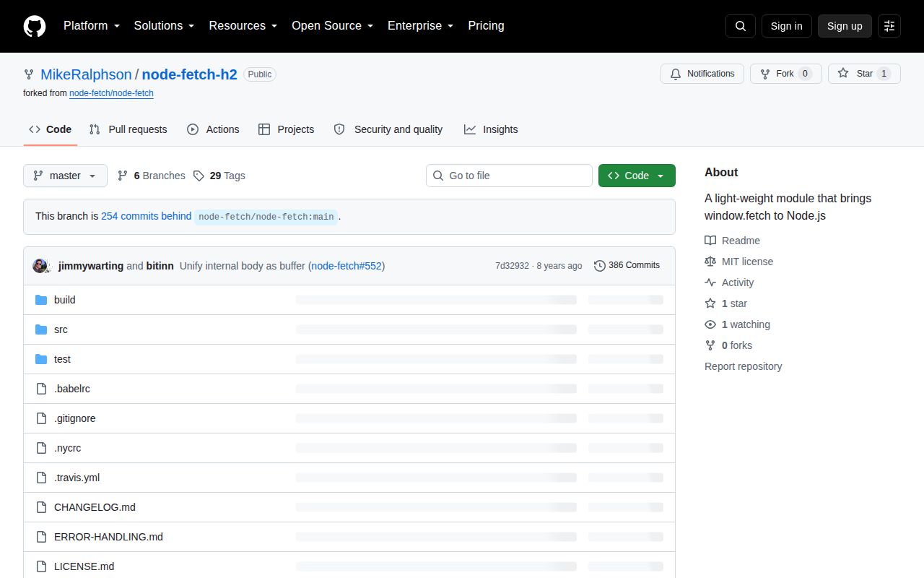This screenshot has width=924, height=578.
Task: Switch to the Pull requests tab
Action: 128,129
